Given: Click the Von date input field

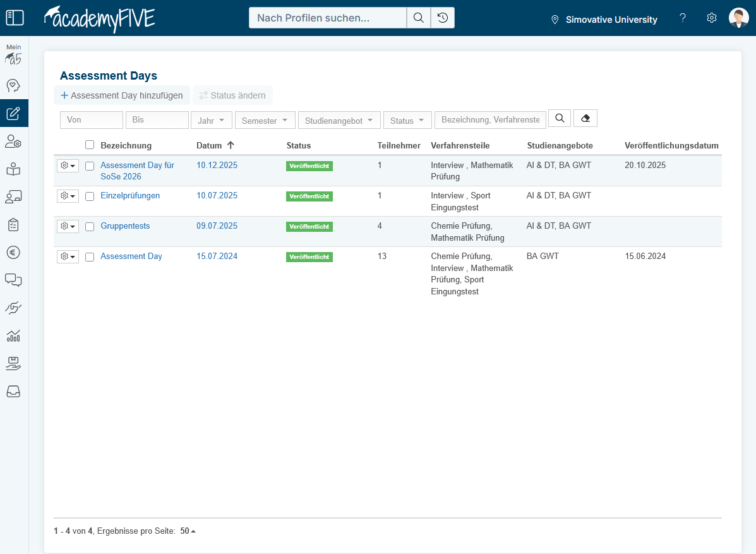Looking at the screenshot, I should [92, 120].
